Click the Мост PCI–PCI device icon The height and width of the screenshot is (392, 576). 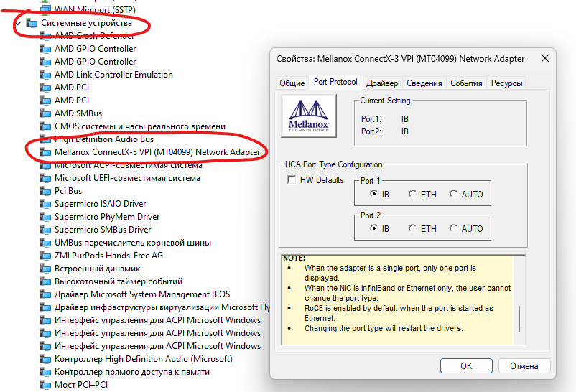coord(45,385)
